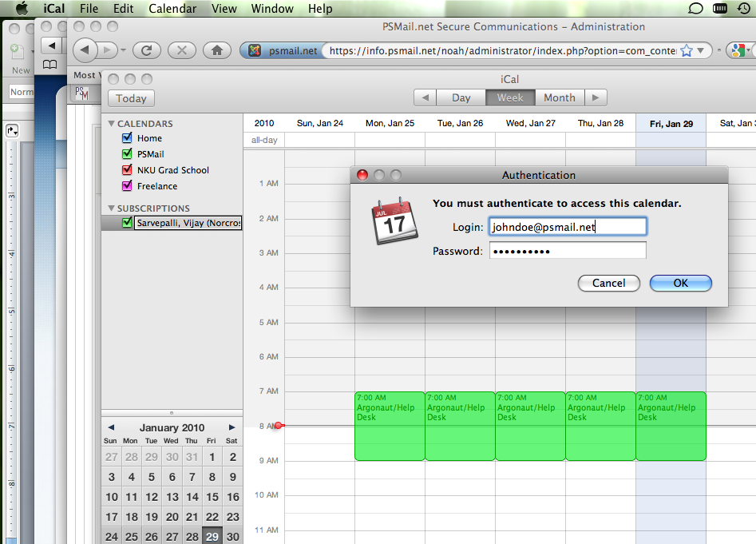Image resolution: width=756 pixels, height=544 pixels.
Task: Click the Today button in iCal
Action: pyautogui.click(x=131, y=98)
